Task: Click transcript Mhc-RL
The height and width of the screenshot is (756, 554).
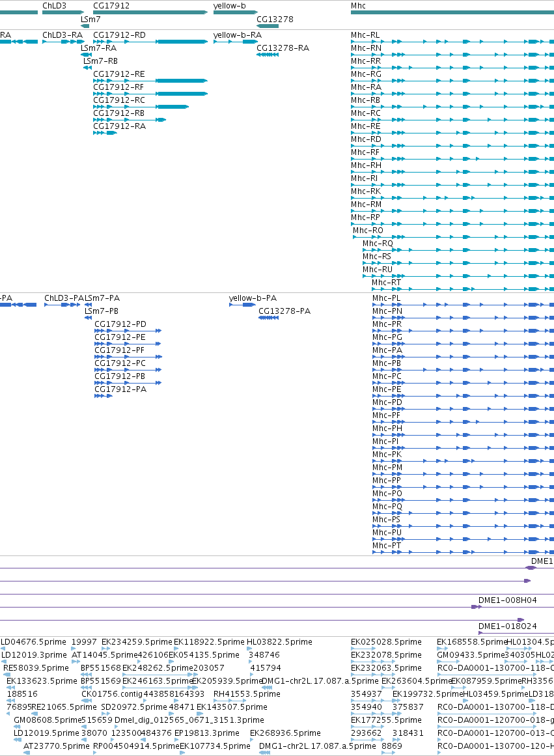Action: [365, 35]
